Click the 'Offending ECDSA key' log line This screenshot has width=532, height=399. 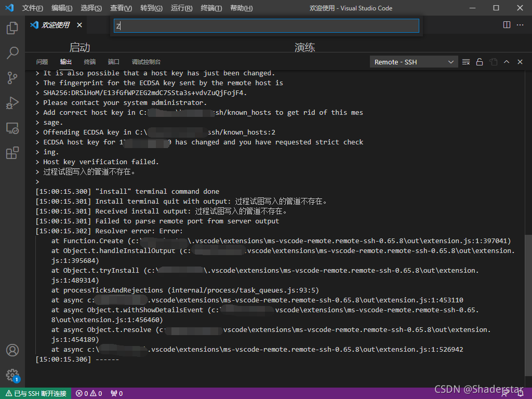(159, 132)
